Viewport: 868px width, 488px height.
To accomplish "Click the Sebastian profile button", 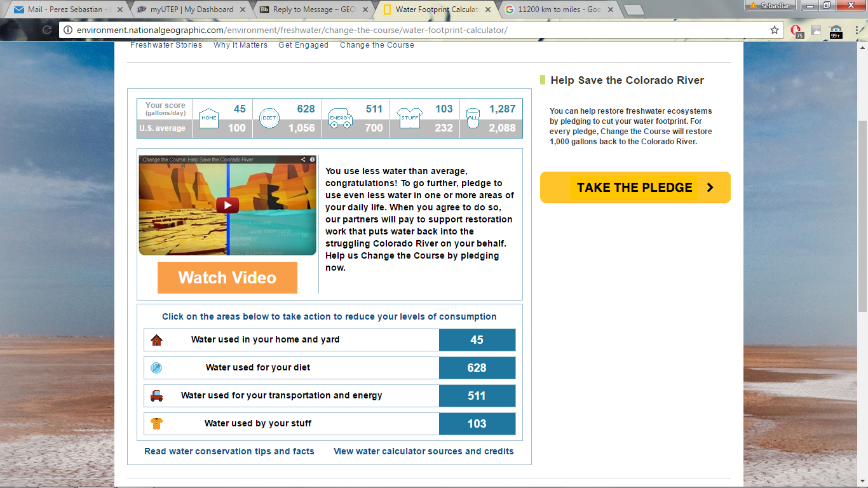I will (x=771, y=5).
